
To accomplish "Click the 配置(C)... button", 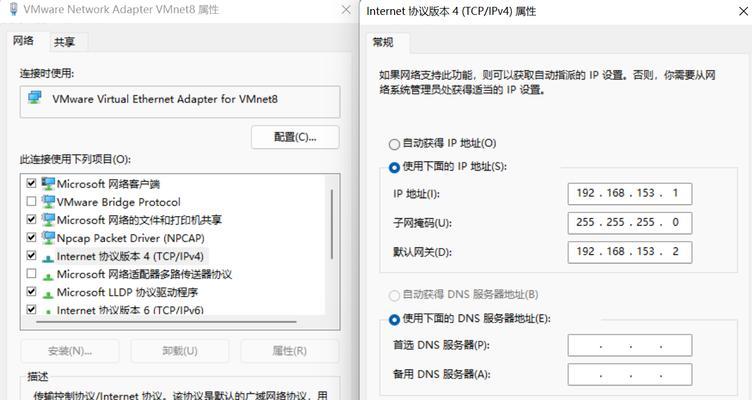I will pos(295,137).
